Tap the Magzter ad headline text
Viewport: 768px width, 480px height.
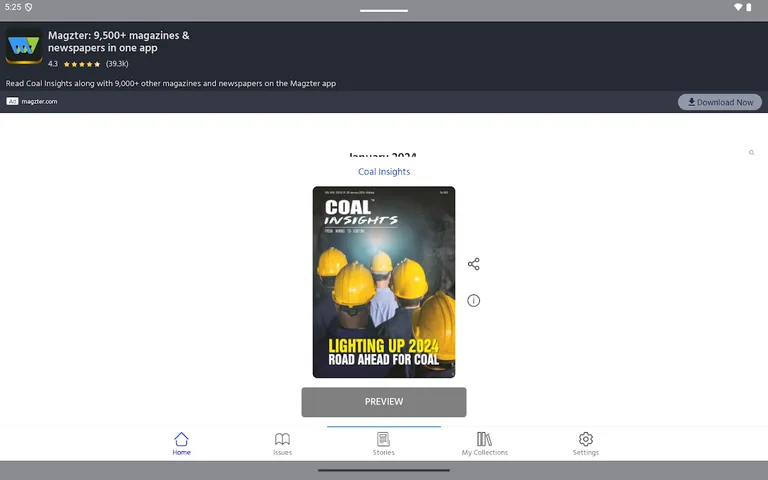(119, 42)
